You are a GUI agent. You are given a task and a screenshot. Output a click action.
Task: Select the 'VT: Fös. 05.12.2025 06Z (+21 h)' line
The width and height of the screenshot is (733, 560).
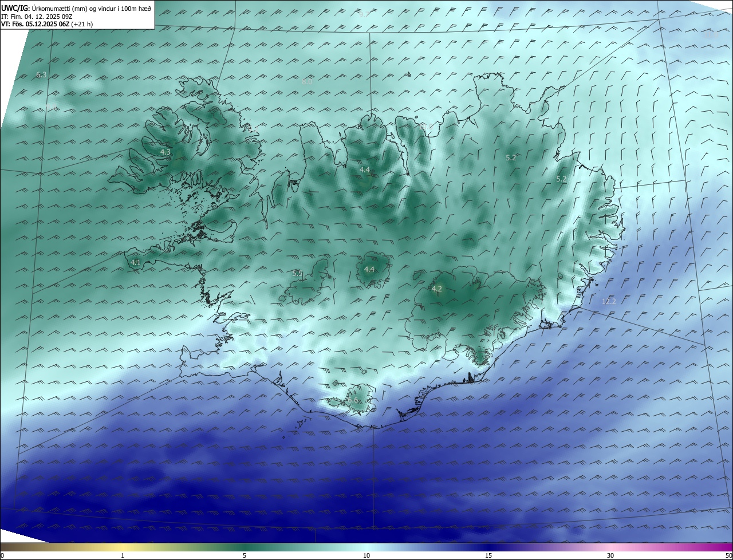(x=47, y=24)
